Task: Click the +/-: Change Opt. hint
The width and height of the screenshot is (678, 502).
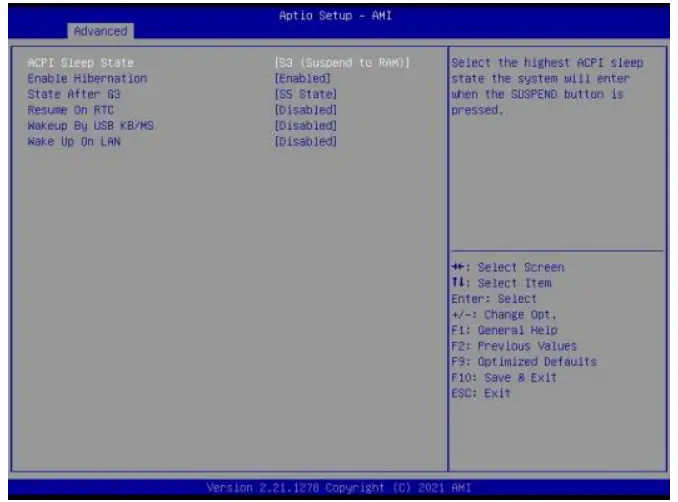Action: pos(504,314)
